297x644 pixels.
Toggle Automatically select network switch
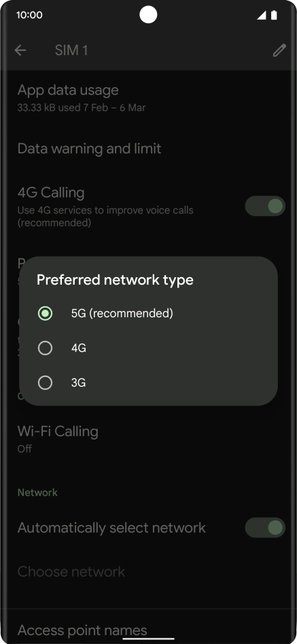pos(265,528)
